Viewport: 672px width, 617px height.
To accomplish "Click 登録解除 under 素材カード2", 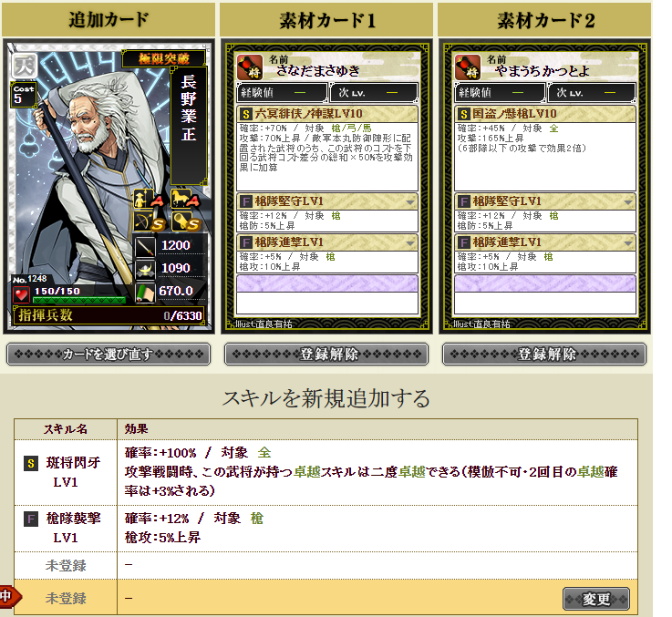I will 543,355.
